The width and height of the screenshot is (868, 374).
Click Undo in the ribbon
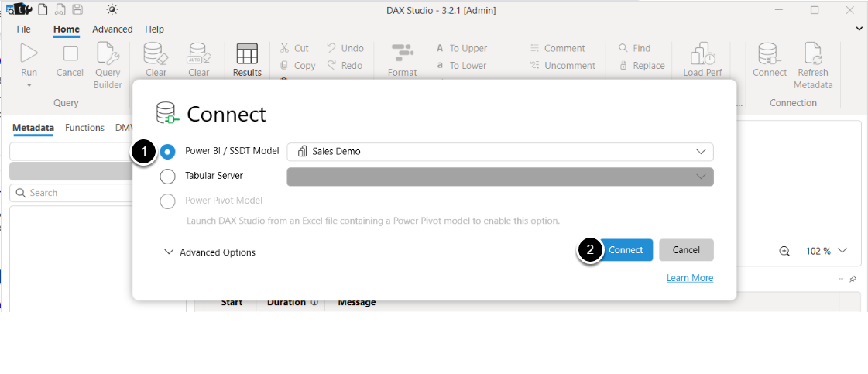[345, 48]
